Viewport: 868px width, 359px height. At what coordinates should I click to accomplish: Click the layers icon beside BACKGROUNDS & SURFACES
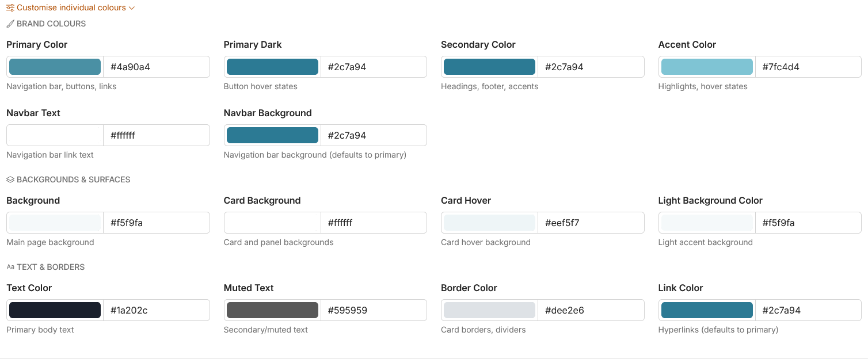coord(9,179)
